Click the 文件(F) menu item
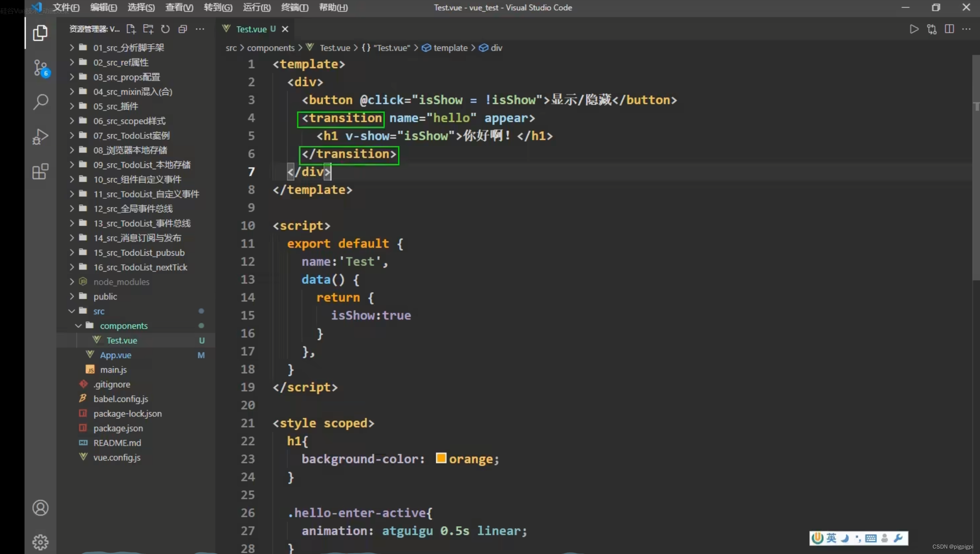Viewport: 980px width, 554px height. click(65, 7)
